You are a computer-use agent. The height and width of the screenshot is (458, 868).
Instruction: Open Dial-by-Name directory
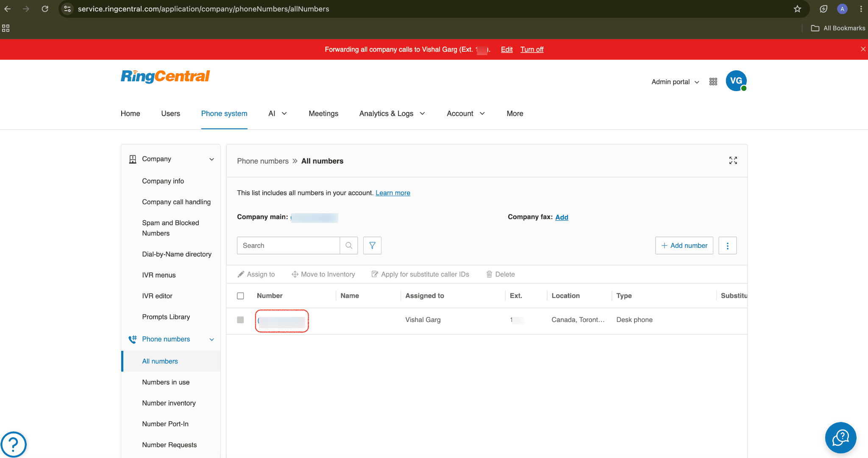177,254
